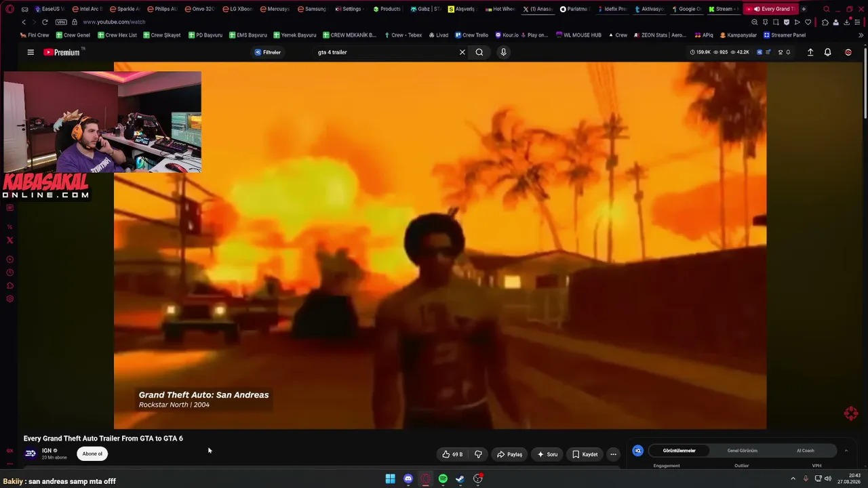Go to YouTube Premium home logo
This screenshot has height=488, width=868.
[62, 52]
